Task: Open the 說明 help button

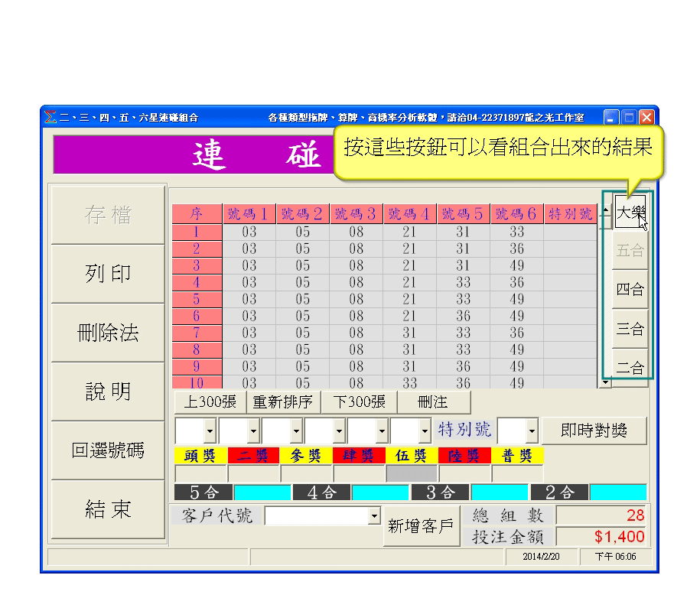Action: [x=108, y=392]
